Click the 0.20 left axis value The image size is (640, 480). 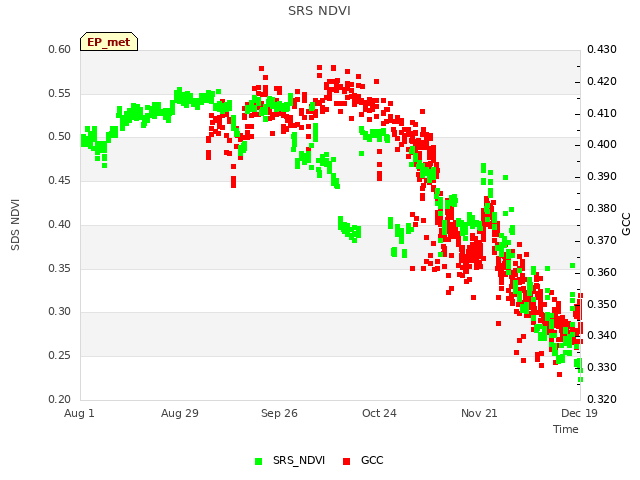60,399
